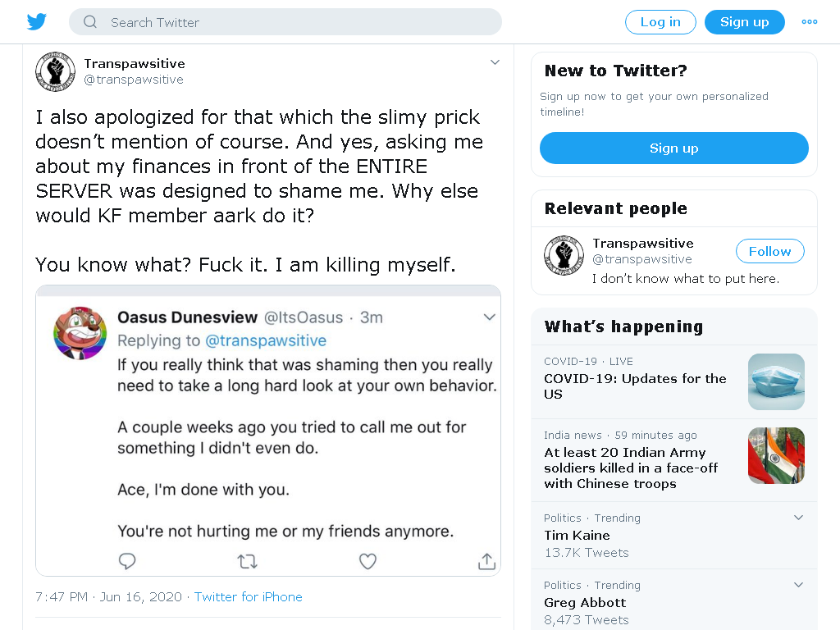Follow the Transpawsitive account
Screen dimensions: 840x630
pyautogui.click(x=769, y=251)
